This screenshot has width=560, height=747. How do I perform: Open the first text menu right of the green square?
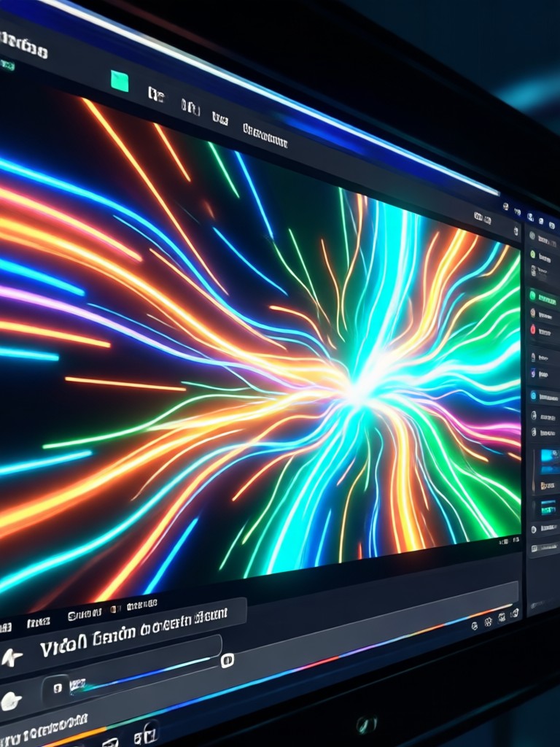(156, 95)
